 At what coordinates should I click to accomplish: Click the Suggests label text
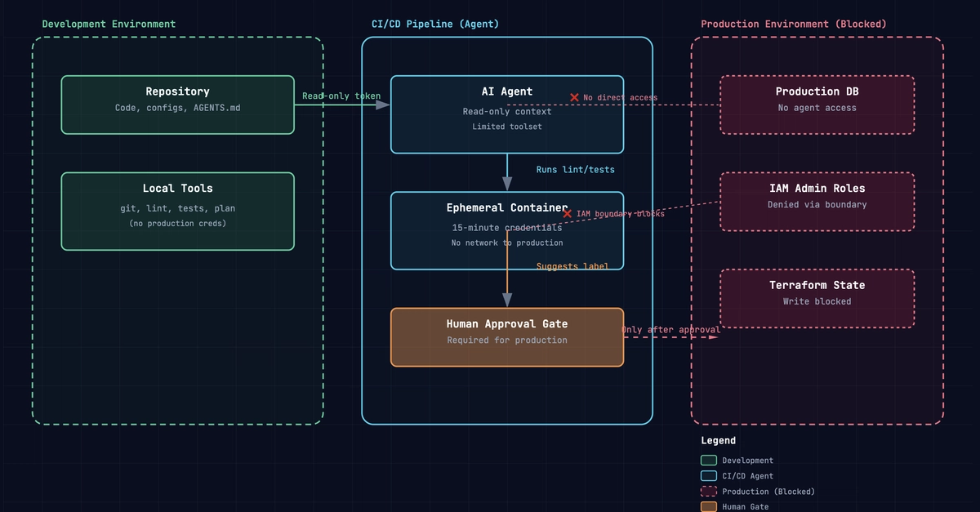coord(572,266)
